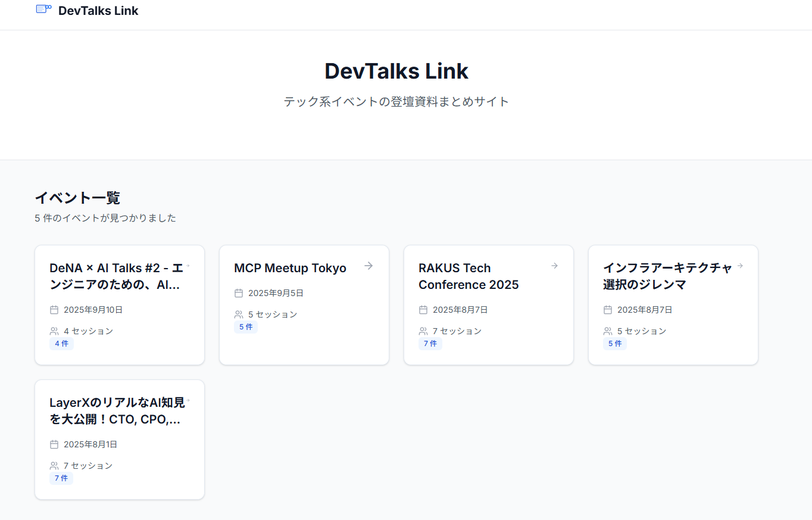Click calendar icon beside 2025年8月1日

pyautogui.click(x=54, y=444)
